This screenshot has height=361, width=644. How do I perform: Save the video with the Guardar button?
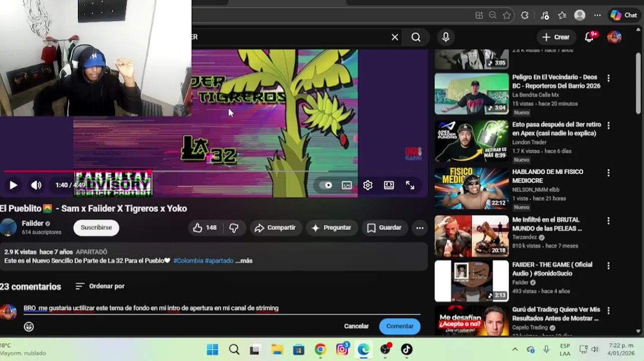(384, 228)
